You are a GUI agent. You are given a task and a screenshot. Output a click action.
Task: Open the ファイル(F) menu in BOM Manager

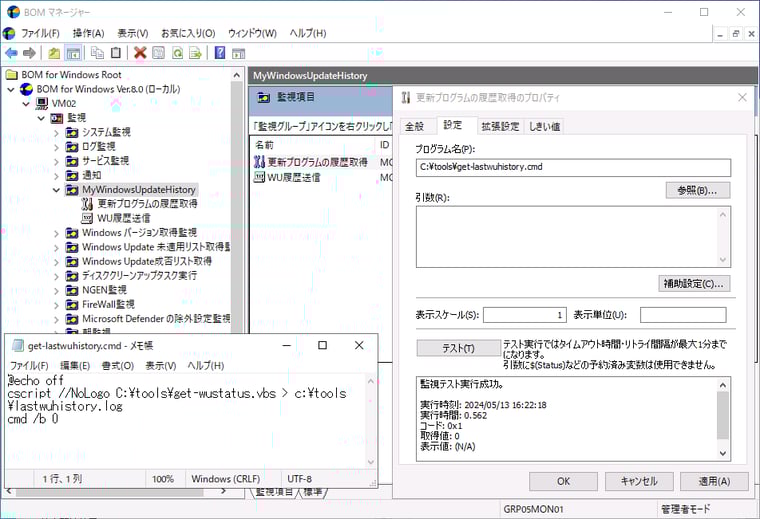pos(40,33)
